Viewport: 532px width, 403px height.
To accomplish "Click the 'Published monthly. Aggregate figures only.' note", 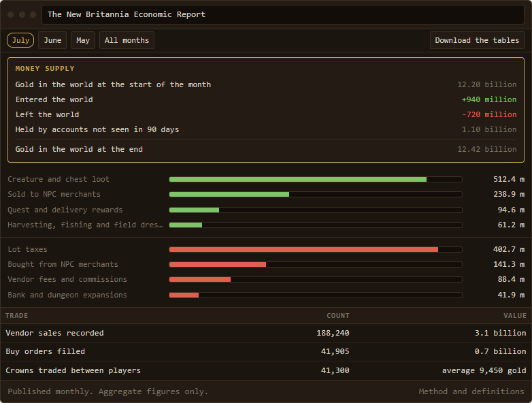I will click(x=108, y=391).
